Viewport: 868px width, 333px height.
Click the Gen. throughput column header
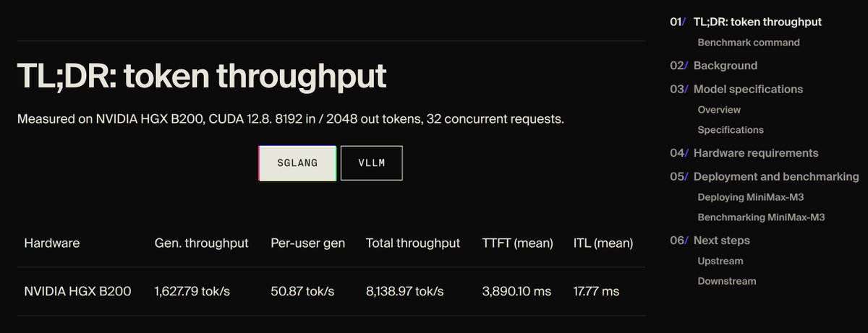click(202, 243)
